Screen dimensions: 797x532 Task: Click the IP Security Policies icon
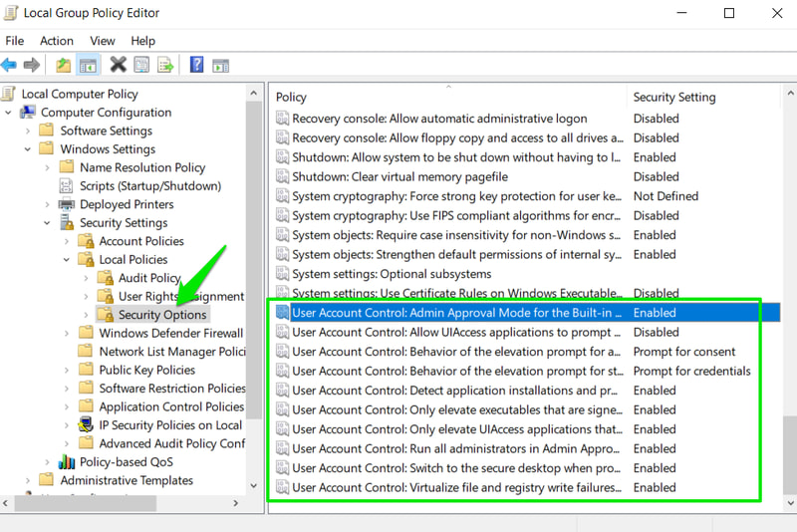coord(86,424)
